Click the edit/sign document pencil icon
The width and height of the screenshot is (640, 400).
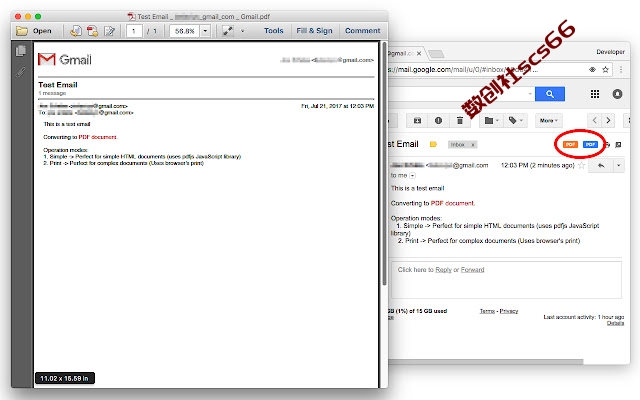[x=109, y=31]
